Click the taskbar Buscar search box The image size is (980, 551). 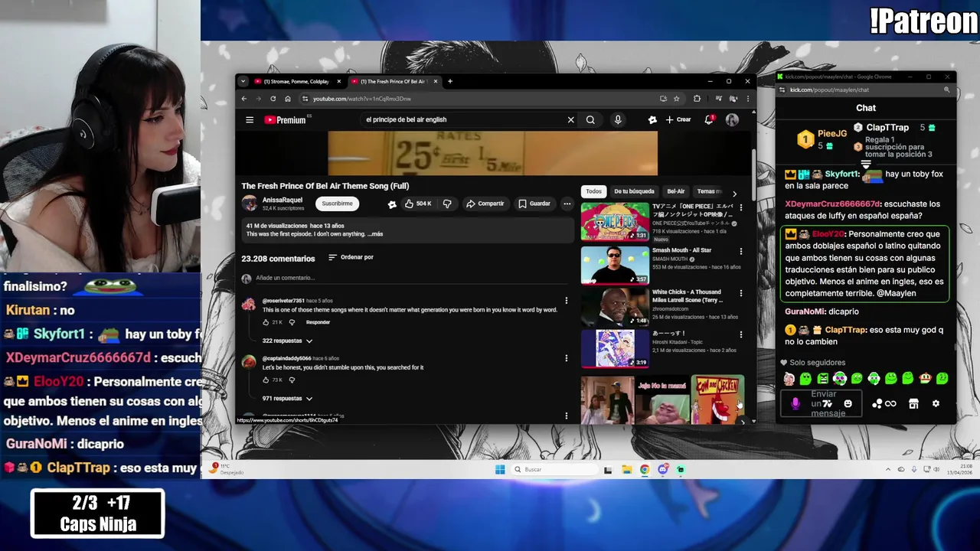(554, 470)
